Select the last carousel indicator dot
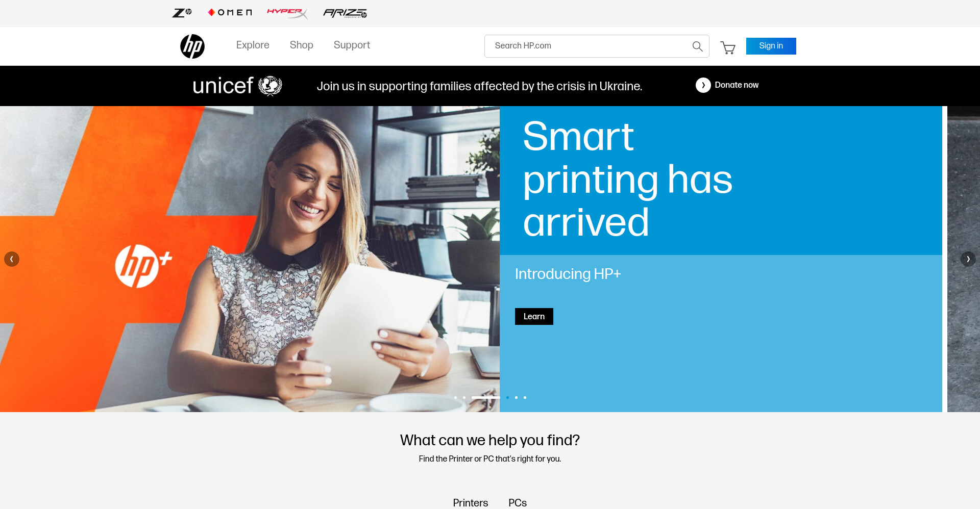Viewport: 980px width, 509px height. (x=525, y=397)
